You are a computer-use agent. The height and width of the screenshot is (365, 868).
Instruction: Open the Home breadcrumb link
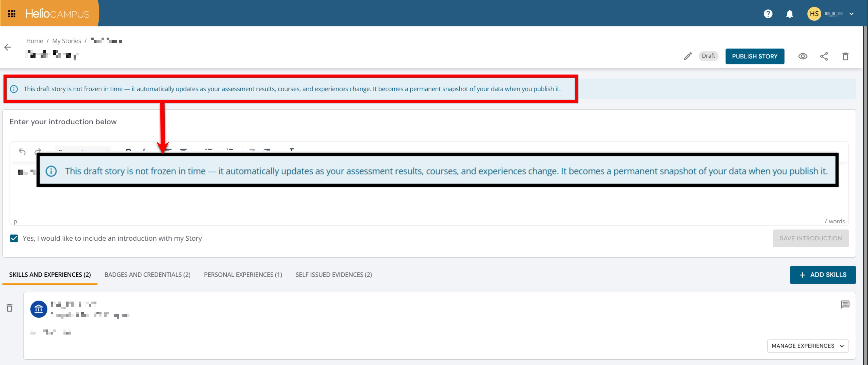point(35,41)
